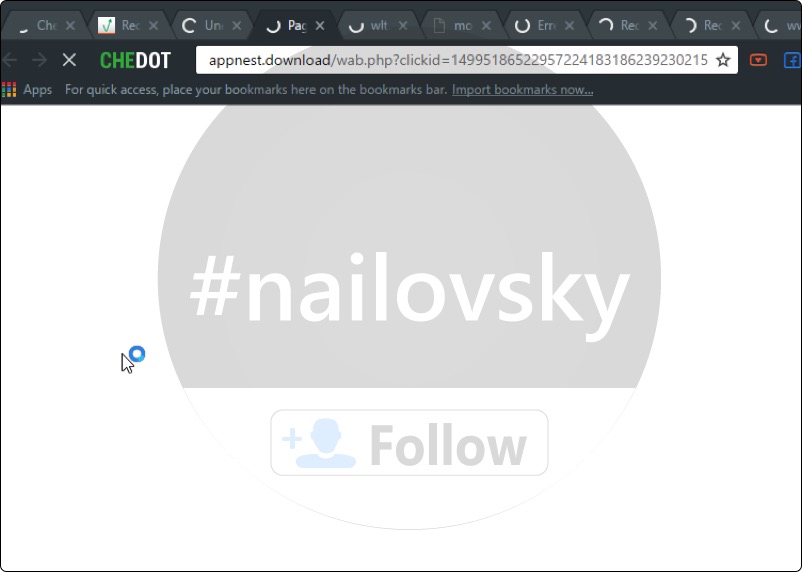Focus the appnest.download address bar
802x572 pixels.
[458, 60]
